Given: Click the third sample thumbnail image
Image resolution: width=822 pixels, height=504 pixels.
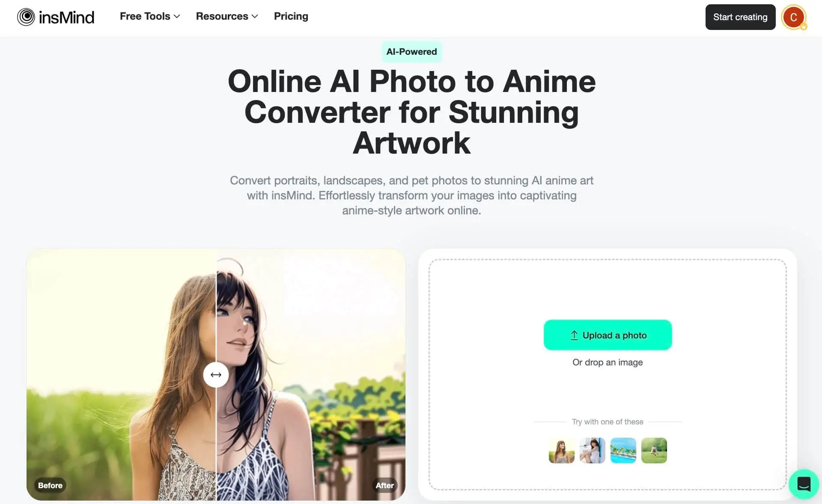Looking at the screenshot, I should coord(623,449).
